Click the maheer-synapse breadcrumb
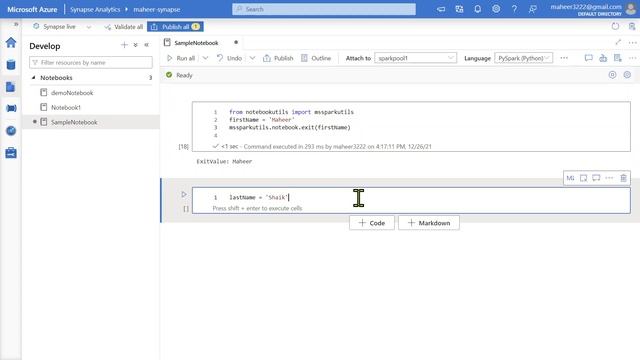Image resolution: width=640 pixels, height=360 pixels. 157,9
